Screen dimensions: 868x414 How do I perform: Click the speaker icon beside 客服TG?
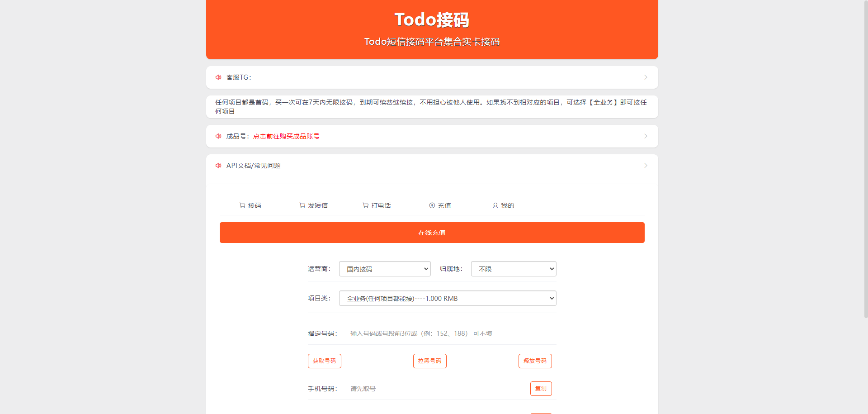click(218, 77)
